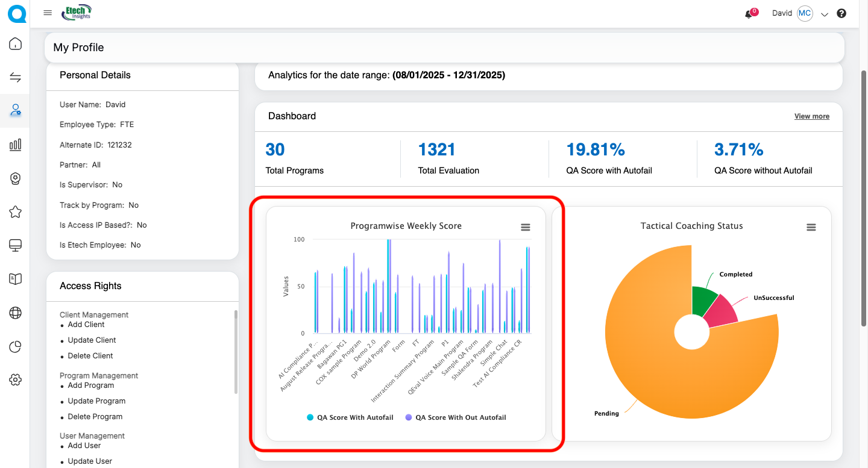Click the notification bell icon
The image size is (868, 468).
pos(749,14)
